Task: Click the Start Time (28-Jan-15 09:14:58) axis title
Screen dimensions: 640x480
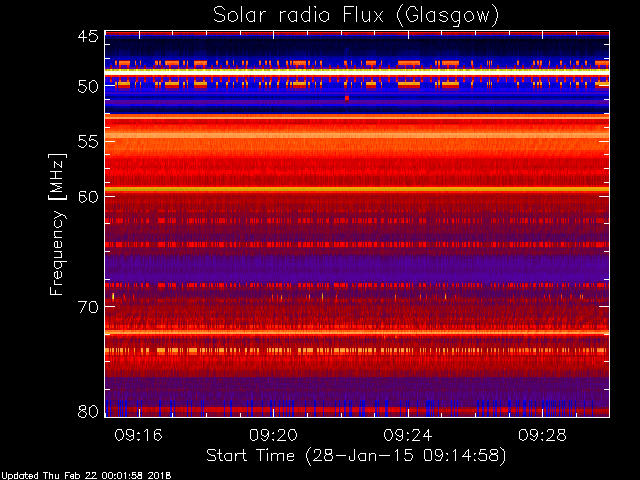Action: tap(356, 456)
